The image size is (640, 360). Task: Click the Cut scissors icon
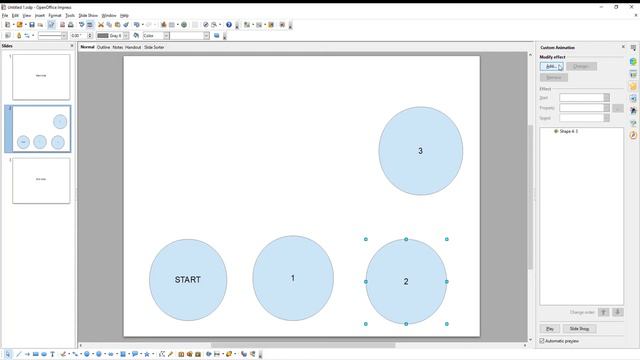point(101,25)
